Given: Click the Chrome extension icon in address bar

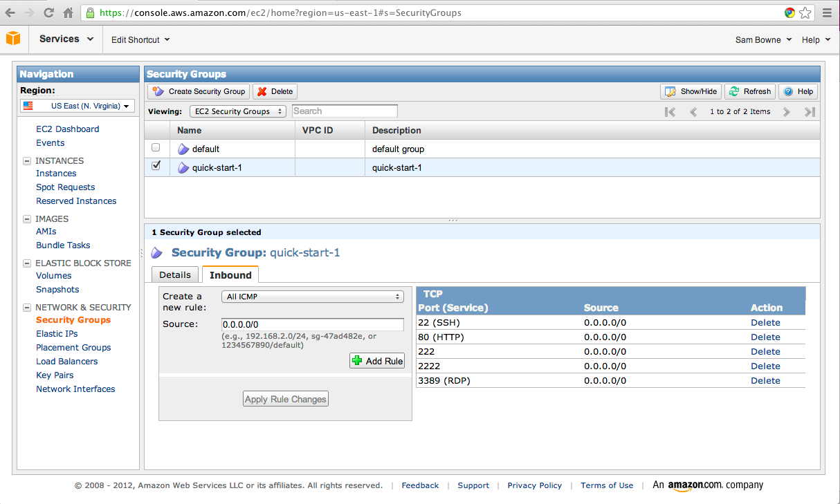Looking at the screenshot, I should pyautogui.click(x=789, y=12).
